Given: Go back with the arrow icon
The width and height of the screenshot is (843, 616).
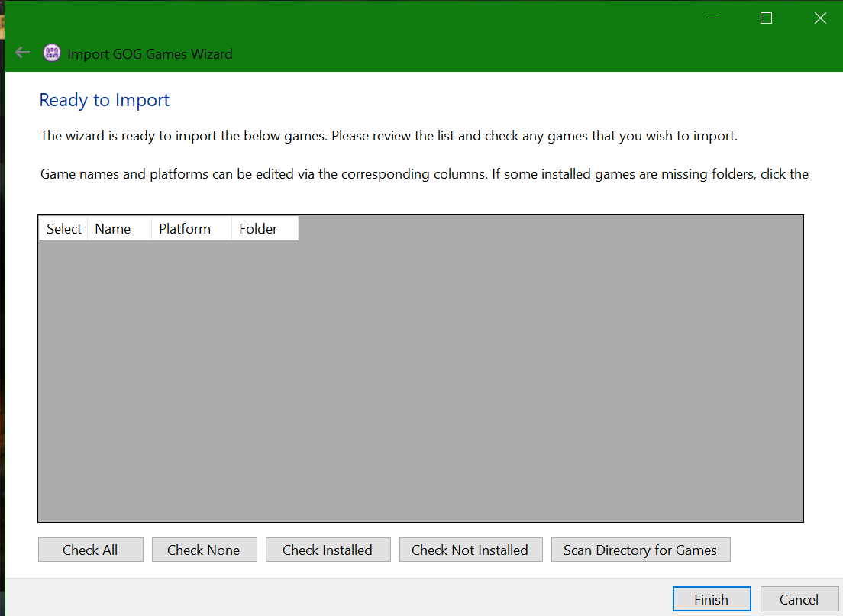Looking at the screenshot, I should 23,53.
